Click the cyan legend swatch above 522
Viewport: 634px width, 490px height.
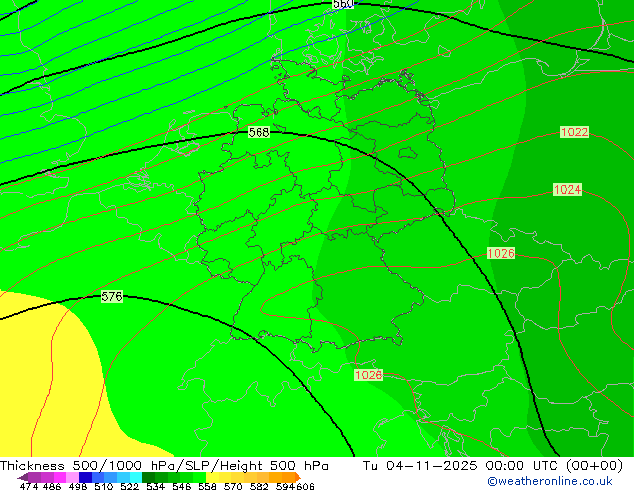[135, 477]
